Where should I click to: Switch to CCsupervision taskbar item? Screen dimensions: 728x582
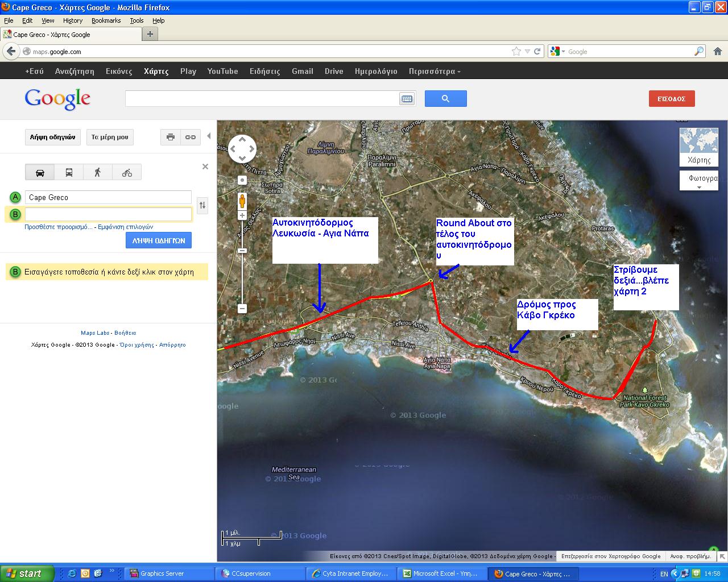coord(260,573)
